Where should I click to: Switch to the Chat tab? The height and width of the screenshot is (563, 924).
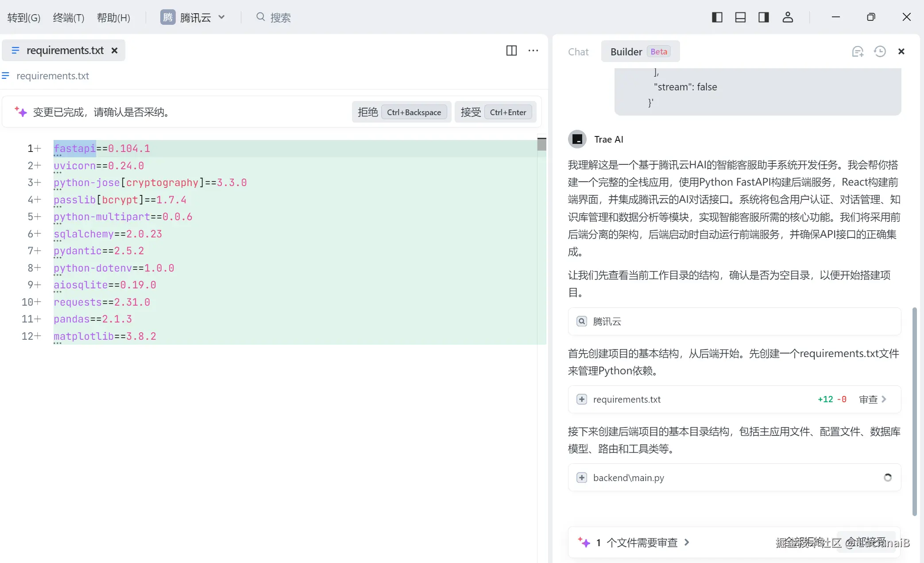[x=578, y=52]
